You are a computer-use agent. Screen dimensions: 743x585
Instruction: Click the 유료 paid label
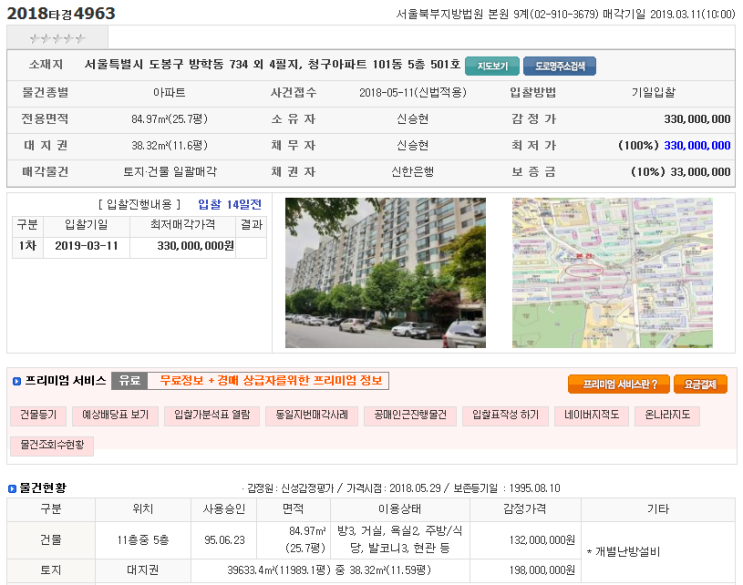pyautogui.click(x=129, y=381)
